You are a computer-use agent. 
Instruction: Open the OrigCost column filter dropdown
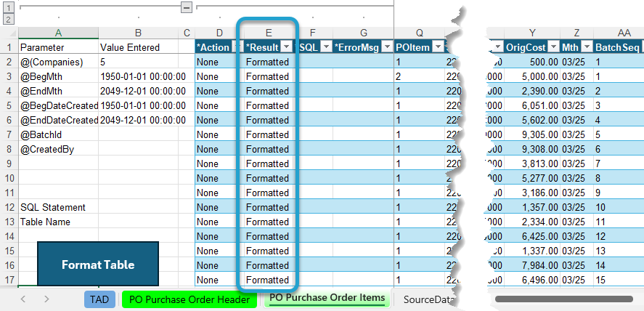coord(554,47)
